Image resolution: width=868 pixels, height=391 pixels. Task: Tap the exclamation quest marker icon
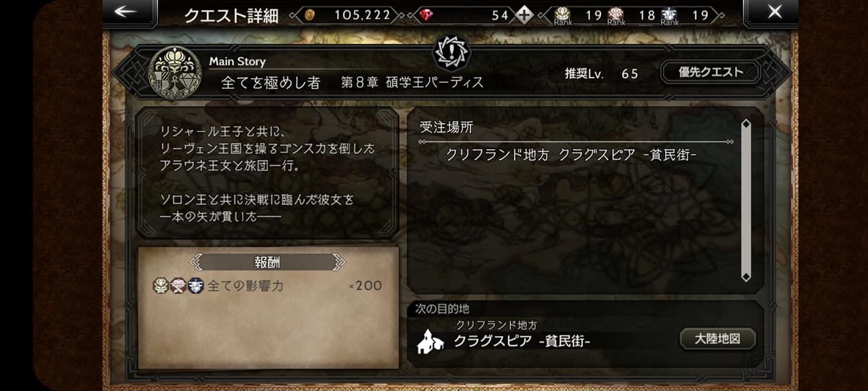point(450,52)
